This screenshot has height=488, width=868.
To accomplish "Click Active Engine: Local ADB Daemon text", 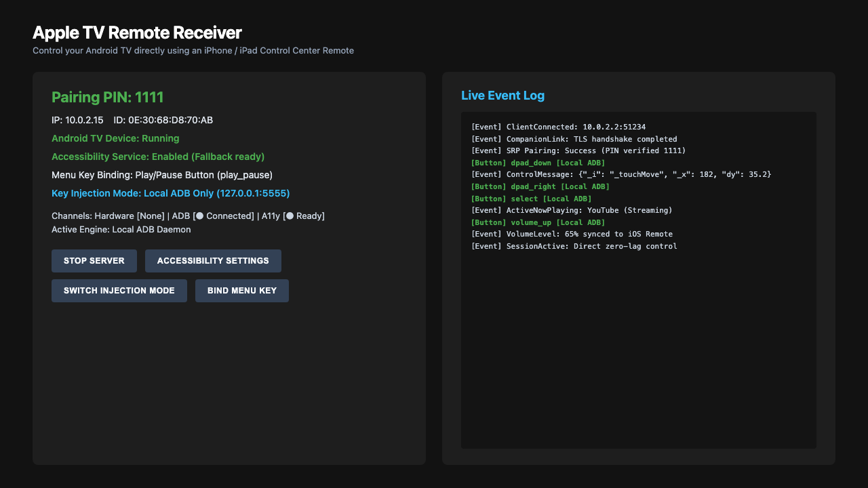I will pos(121,230).
